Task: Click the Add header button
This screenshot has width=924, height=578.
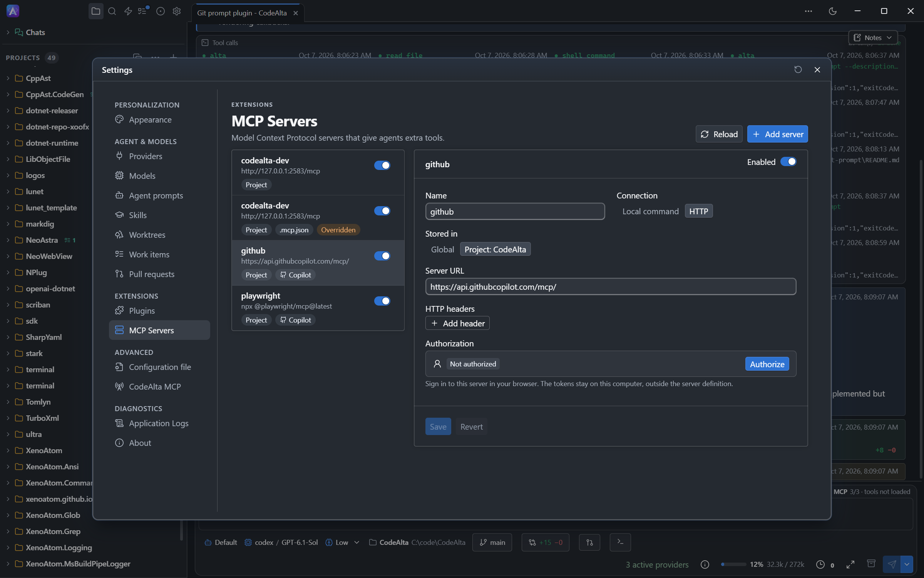Action: (457, 323)
